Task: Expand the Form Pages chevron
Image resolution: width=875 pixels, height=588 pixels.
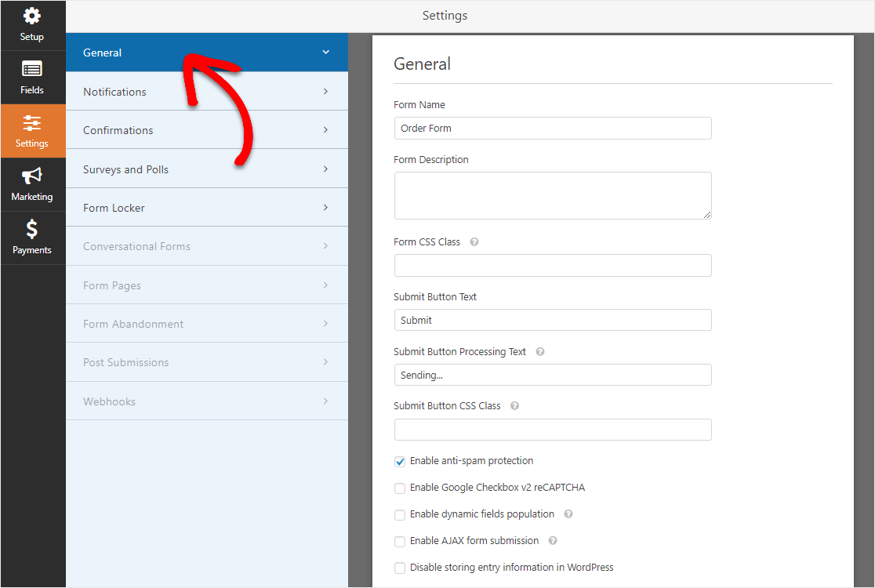Action: point(326,285)
